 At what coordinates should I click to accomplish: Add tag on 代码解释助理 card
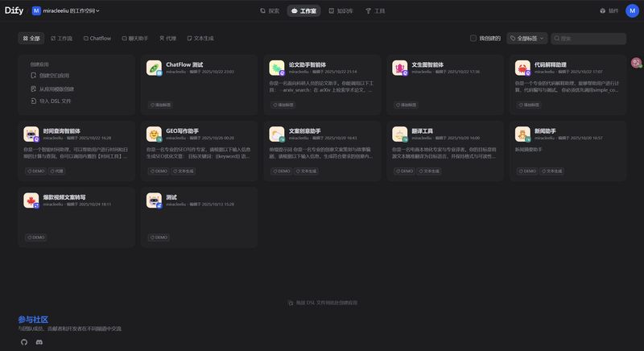point(529,105)
